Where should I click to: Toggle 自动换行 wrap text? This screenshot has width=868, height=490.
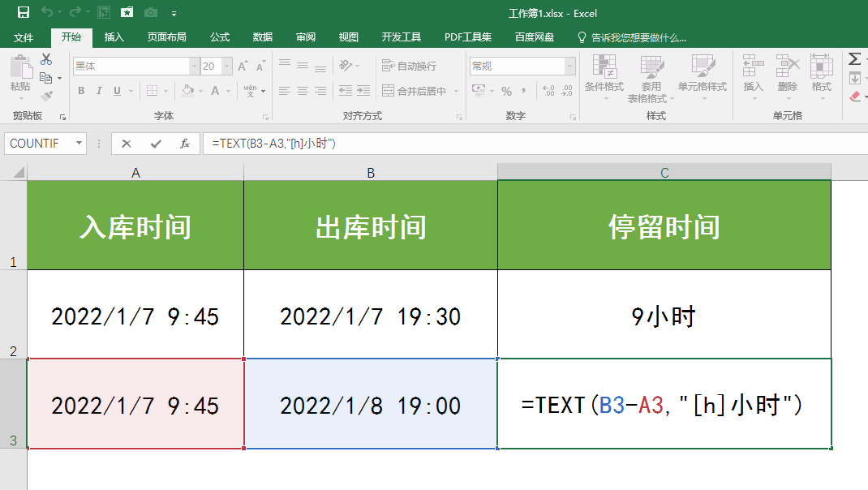coord(409,66)
